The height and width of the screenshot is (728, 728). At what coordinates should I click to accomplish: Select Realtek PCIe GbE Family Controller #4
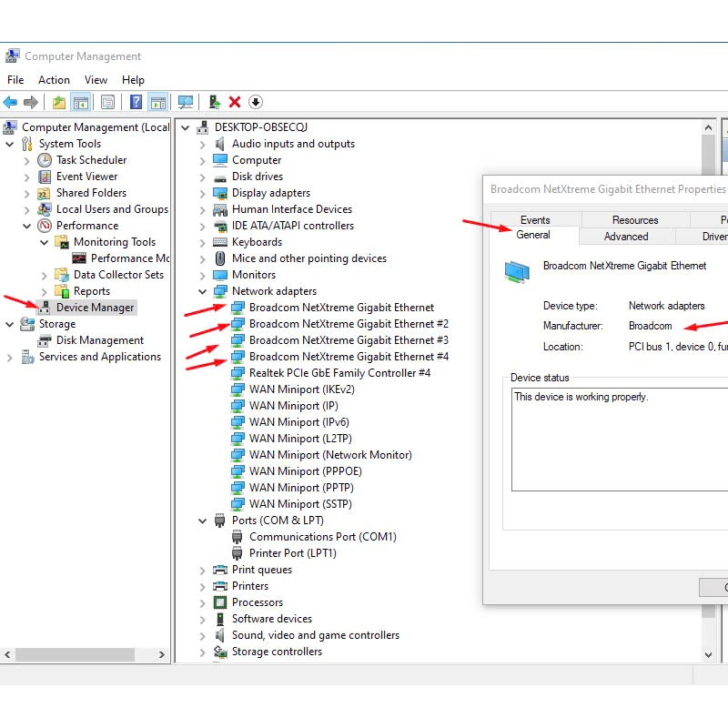(x=339, y=373)
